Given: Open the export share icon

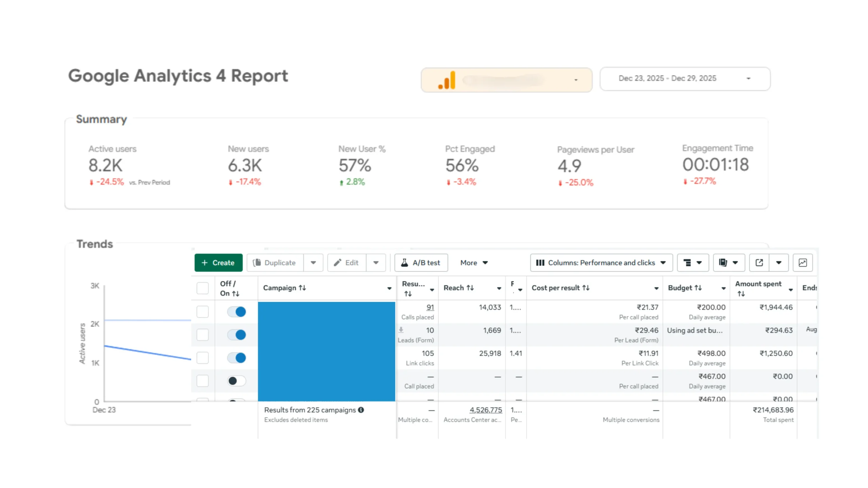Looking at the screenshot, I should click(x=759, y=262).
